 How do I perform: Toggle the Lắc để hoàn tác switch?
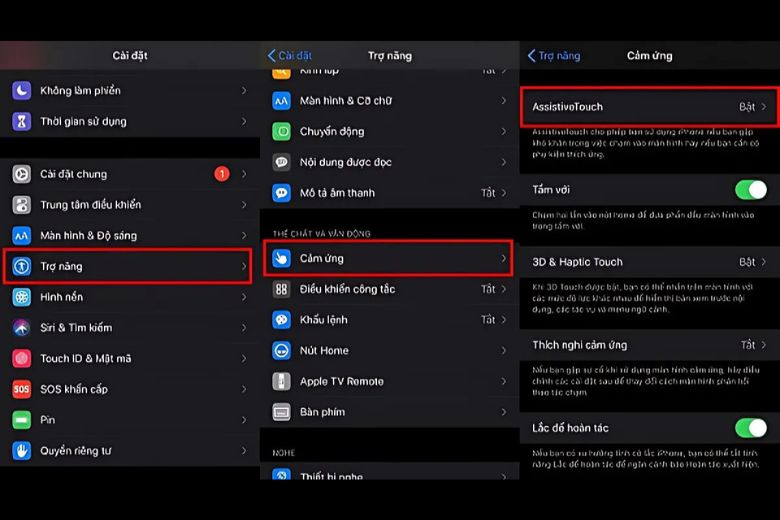(x=751, y=428)
